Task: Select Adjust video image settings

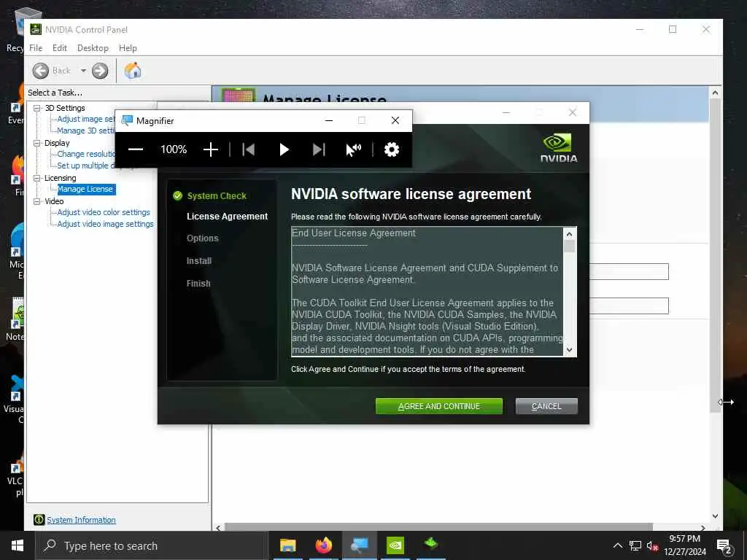Action: (105, 224)
